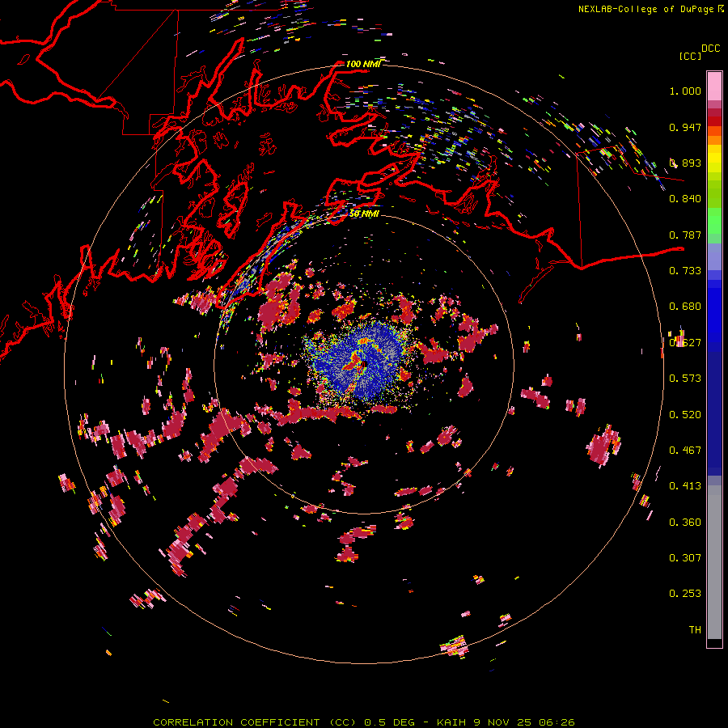Click the "TH" threshold label
Image resolution: width=728 pixels, height=728 pixels.
695,630
